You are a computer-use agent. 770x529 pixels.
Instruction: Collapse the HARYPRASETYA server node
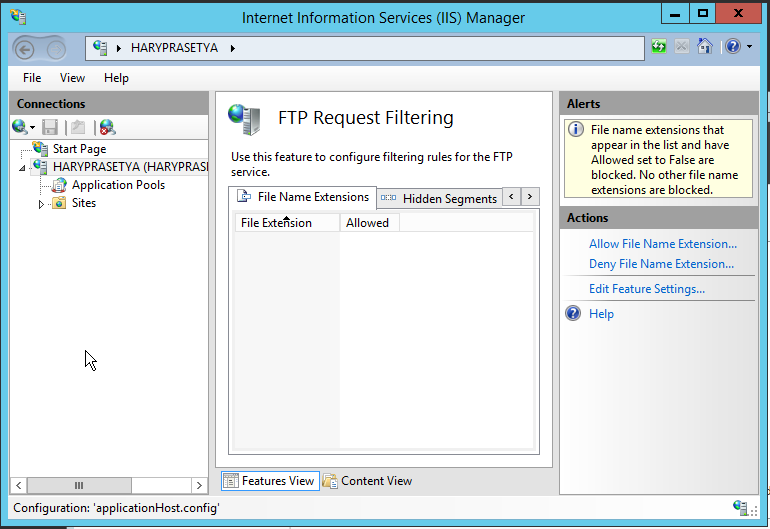point(23,168)
